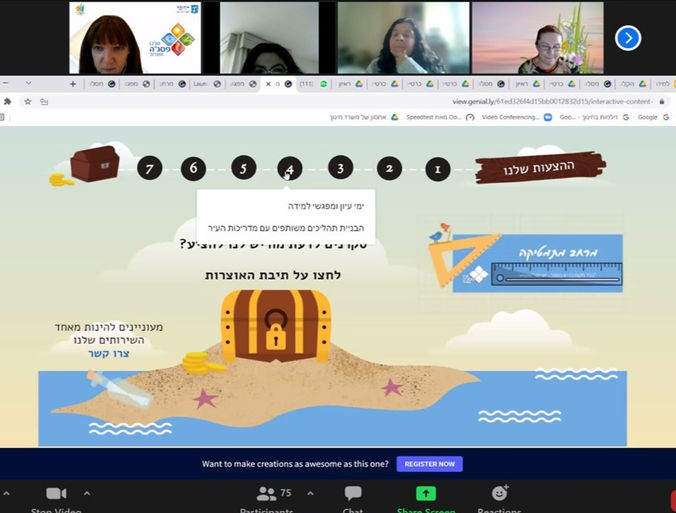Screen dimensions: 676x513
Task: Close the active Genially browser tab
Action: [x=268, y=84]
